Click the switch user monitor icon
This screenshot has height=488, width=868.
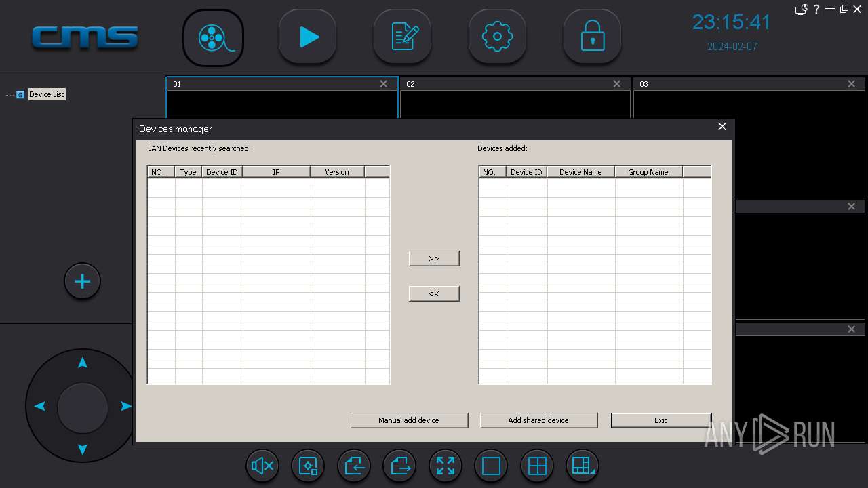click(x=802, y=9)
